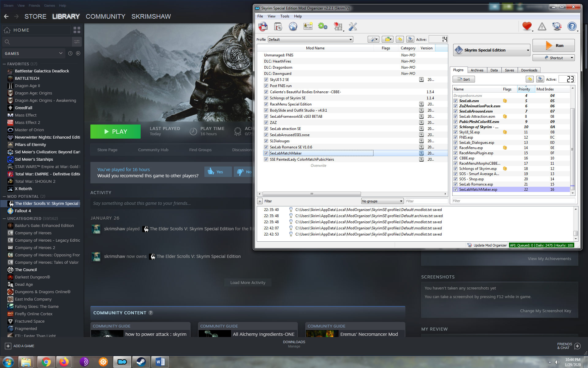This screenshot has height=368, width=588.
Task: Click the Sort plugins button
Action: pyautogui.click(x=463, y=79)
